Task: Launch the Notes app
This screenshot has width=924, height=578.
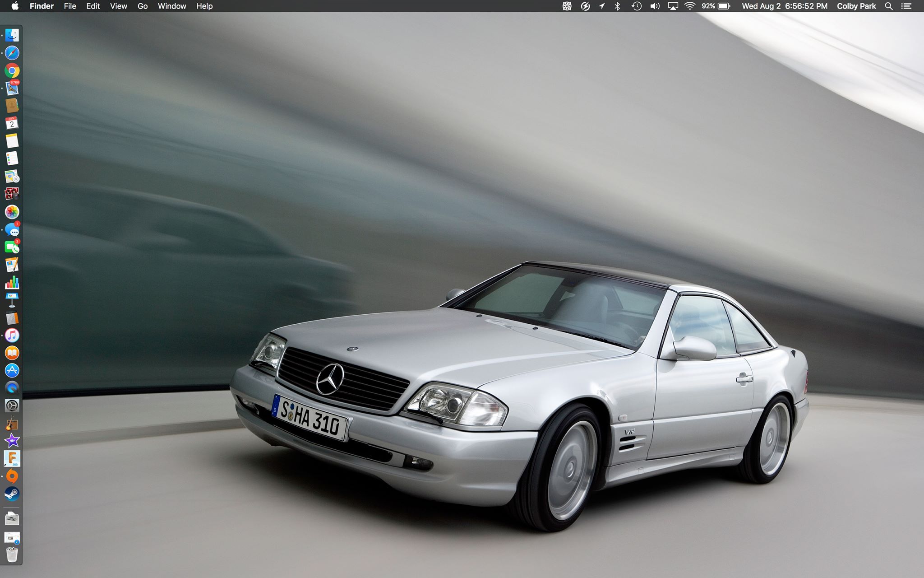Action: [12, 141]
